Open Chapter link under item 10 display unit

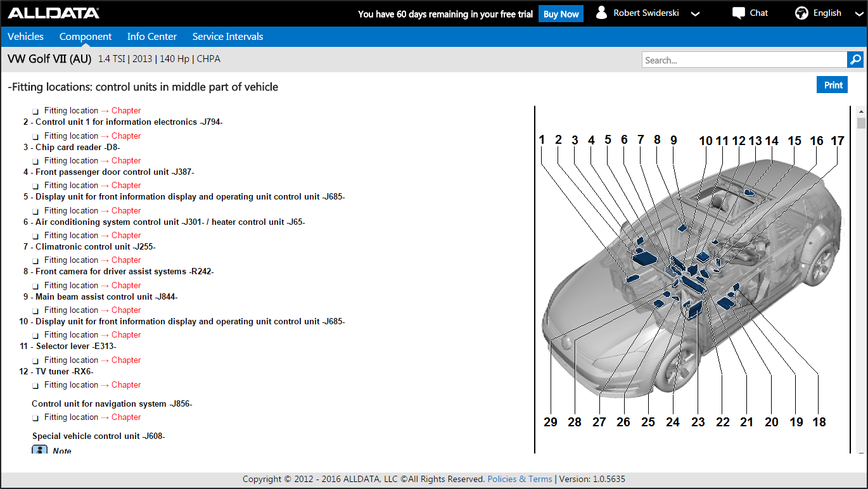point(126,334)
